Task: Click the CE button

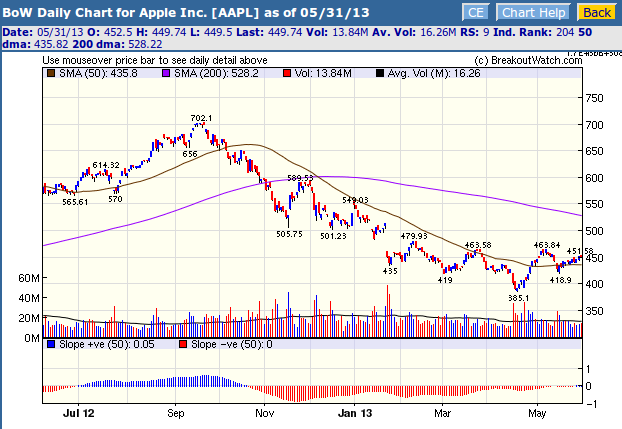Action: 476,12
